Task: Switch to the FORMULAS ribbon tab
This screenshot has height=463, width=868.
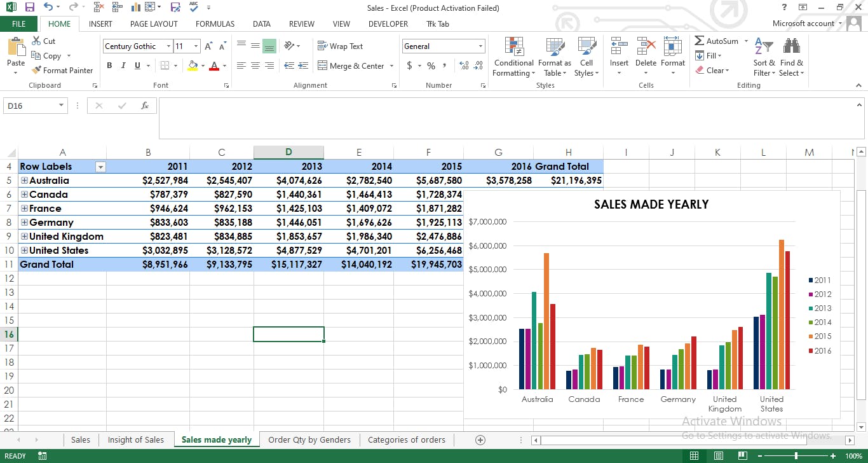Action: click(x=215, y=24)
